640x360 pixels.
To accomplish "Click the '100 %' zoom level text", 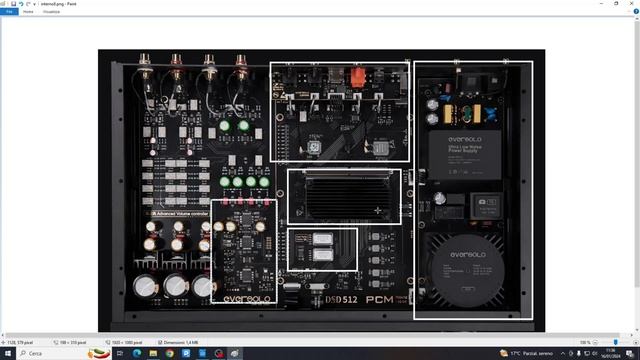I will tap(585, 343).
